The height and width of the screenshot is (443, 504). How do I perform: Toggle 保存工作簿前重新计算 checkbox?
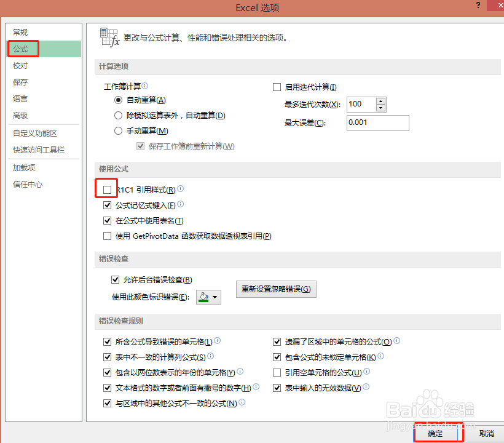[x=141, y=146]
